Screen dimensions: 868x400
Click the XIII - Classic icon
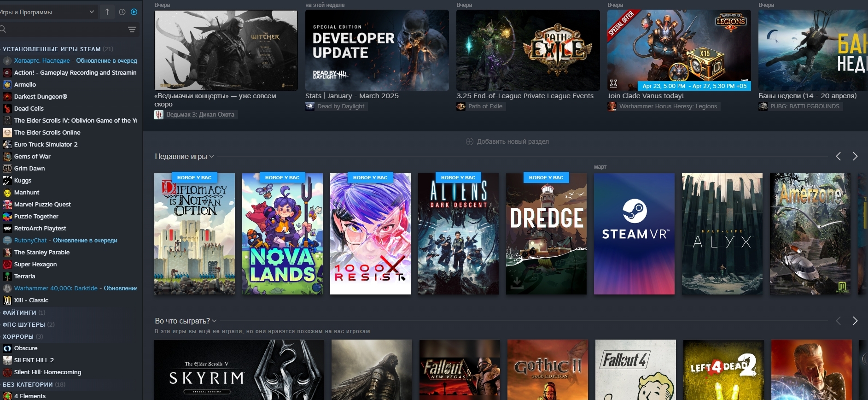pyautogui.click(x=7, y=300)
